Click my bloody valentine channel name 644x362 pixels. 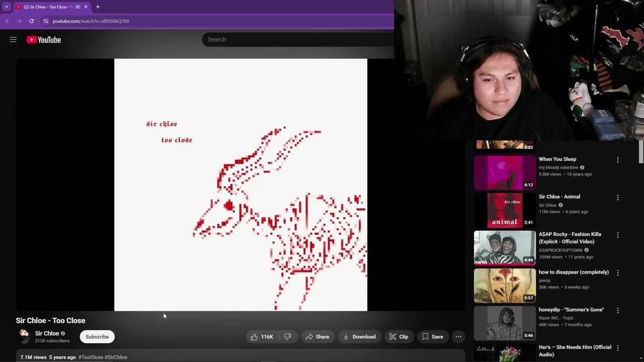coord(558,167)
